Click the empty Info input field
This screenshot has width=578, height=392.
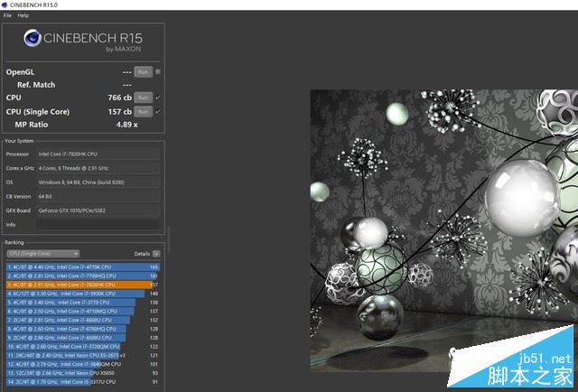coord(98,225)
